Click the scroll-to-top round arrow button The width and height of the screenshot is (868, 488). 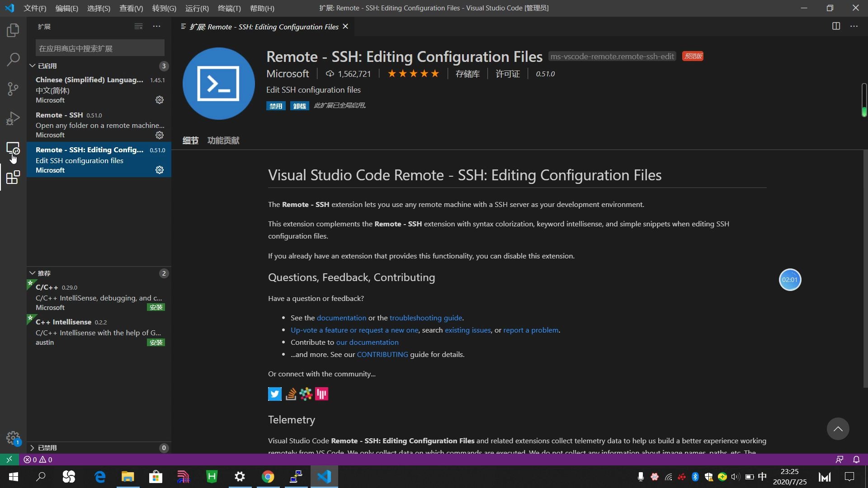tap(838, 429)
